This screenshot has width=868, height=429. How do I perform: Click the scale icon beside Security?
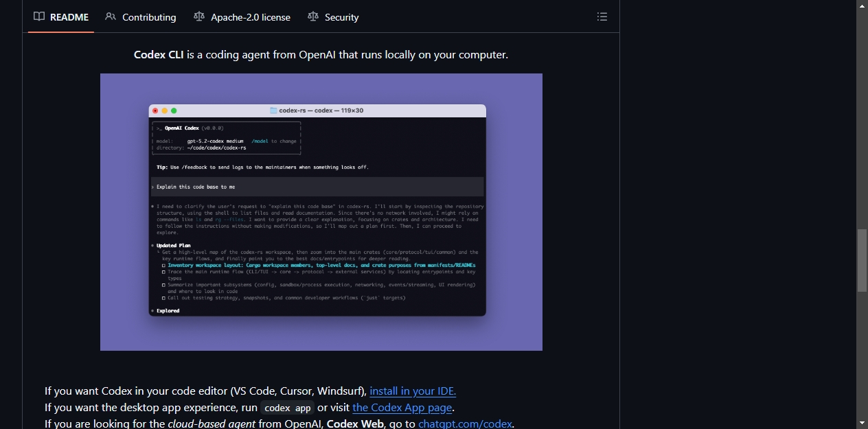[x=313, y=17]
